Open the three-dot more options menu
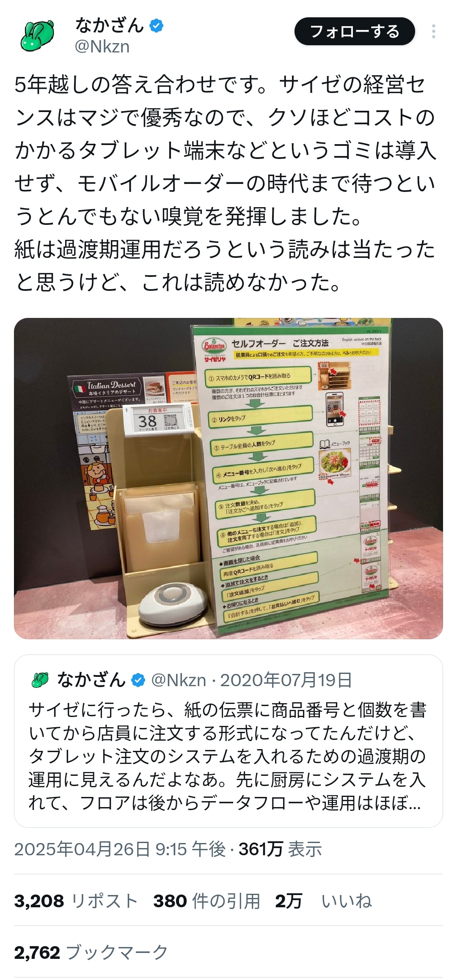The height and width of the screenshot is (980, 457). point(434,32)
